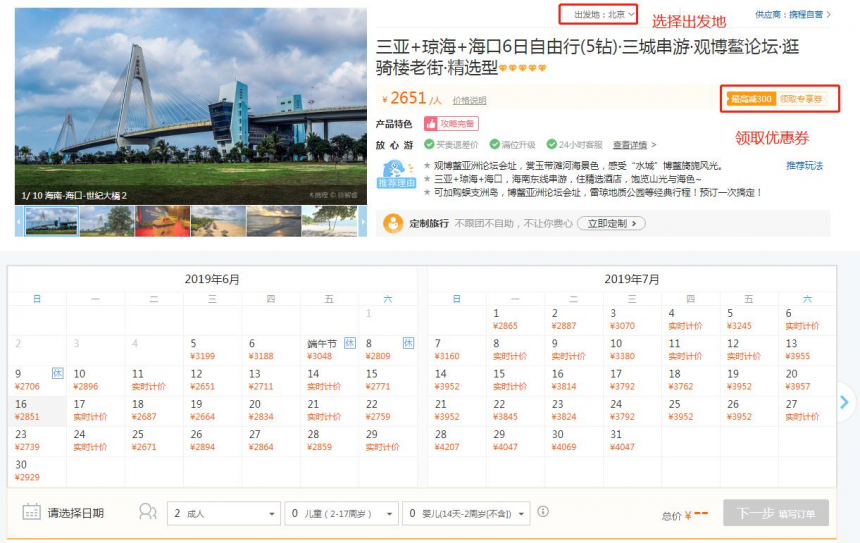Image resolution: width=860 pixels, height=543 pixels.
Task: Show the previous gallery thumbnails with left arrow
Action: (x=19, y=221)
